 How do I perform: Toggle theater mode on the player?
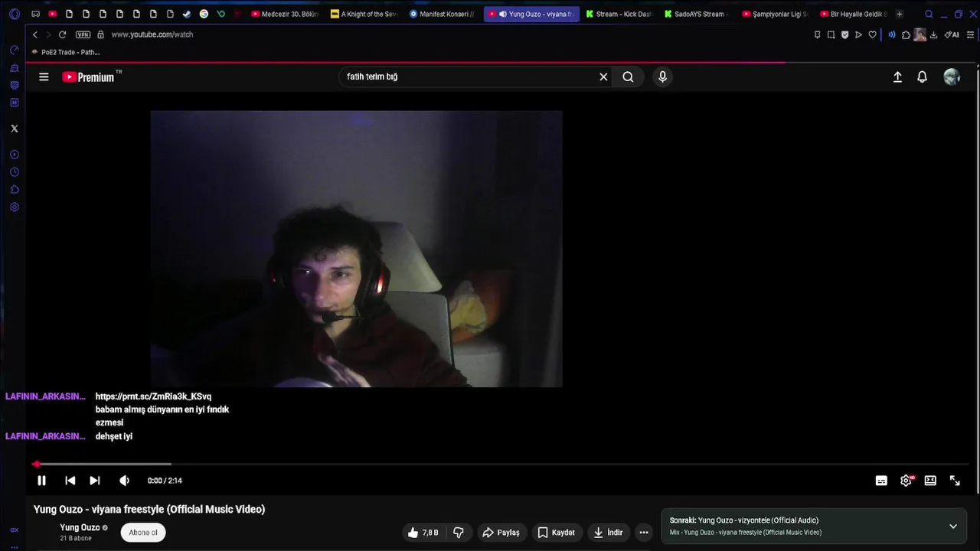pyautogui.click(x=930, y=481)
